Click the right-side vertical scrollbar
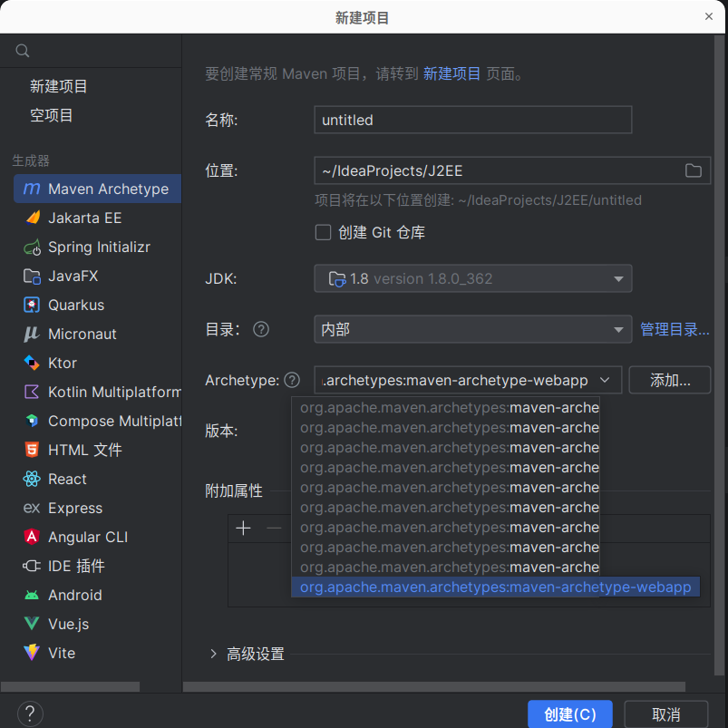Screen dimensions: 728x728 [x=719, y=355]
